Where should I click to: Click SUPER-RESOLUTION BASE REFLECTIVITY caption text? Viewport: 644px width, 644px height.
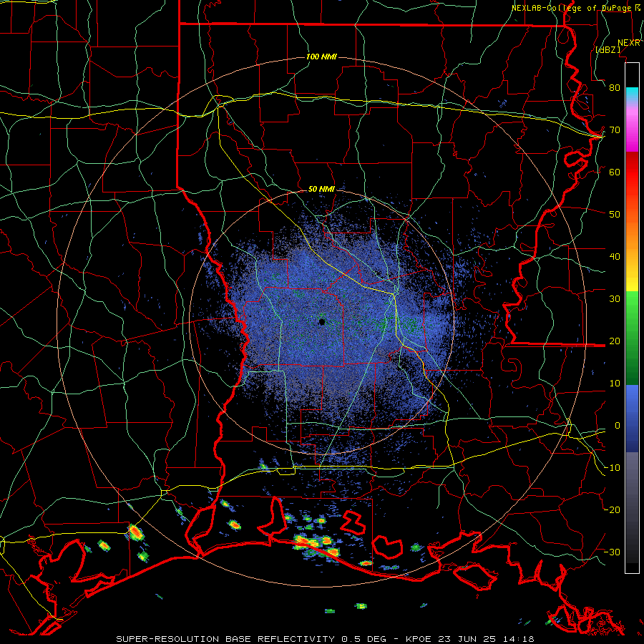[x=225, y=639]
